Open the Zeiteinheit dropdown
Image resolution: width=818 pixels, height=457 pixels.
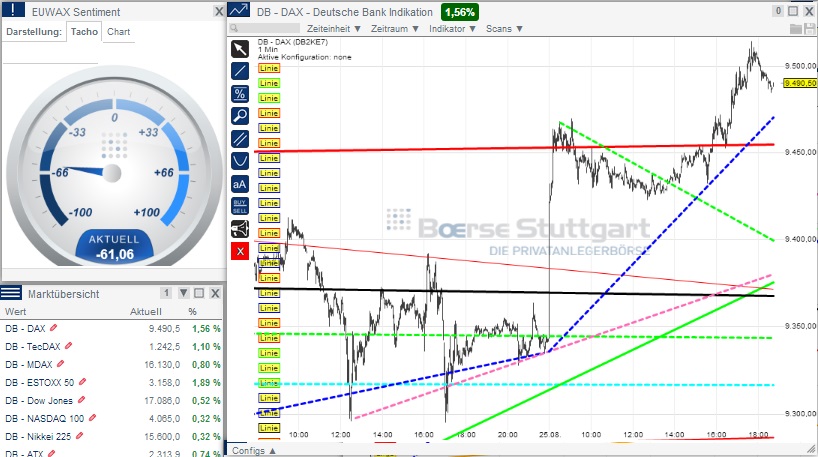333,29
